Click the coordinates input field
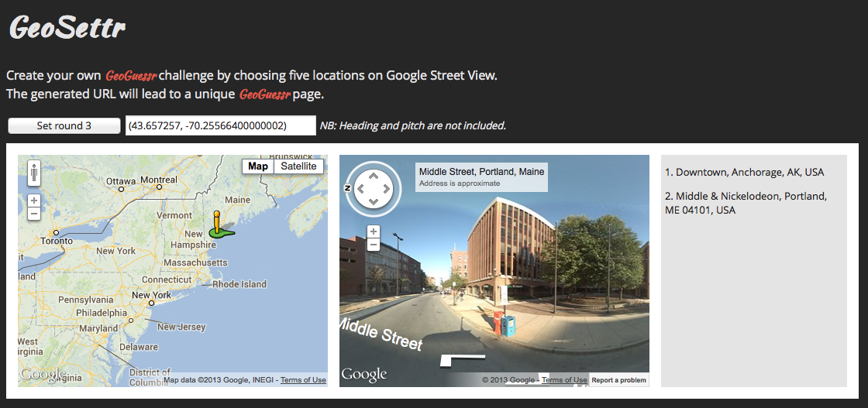Image resolution: width=868 pixels, height=408 pixels. click(221, 125)
